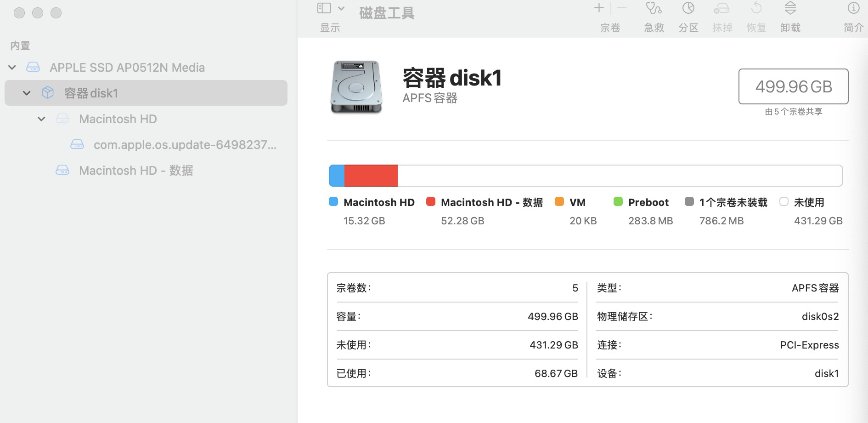Click the Restore (恢复) icon
The width and height of the screenshot is (868, 423).
[x=756, y=9]
